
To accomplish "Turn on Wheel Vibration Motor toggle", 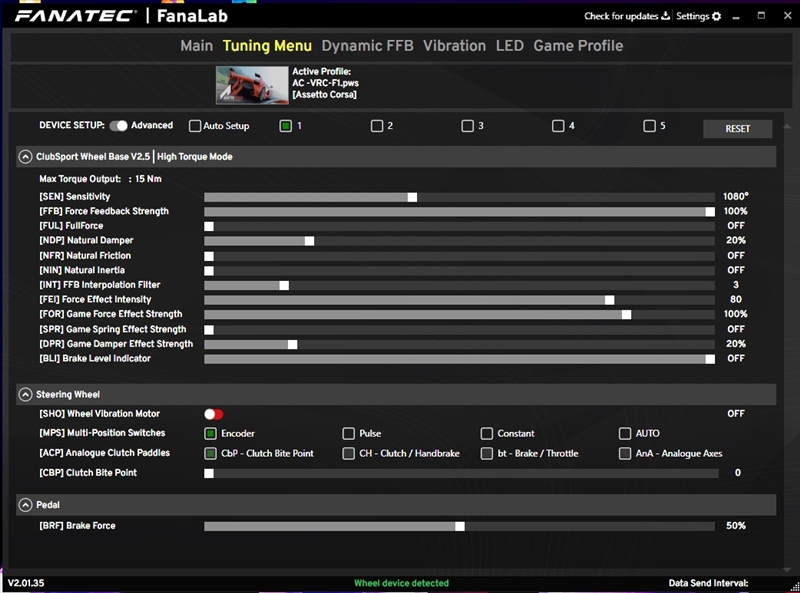I will coord(213,414).
